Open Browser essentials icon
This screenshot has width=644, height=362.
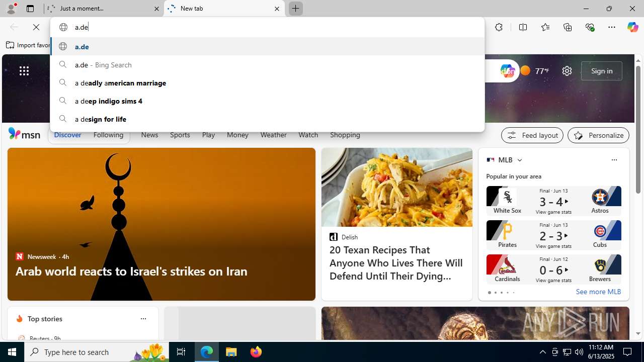click(x=590, y=27)
